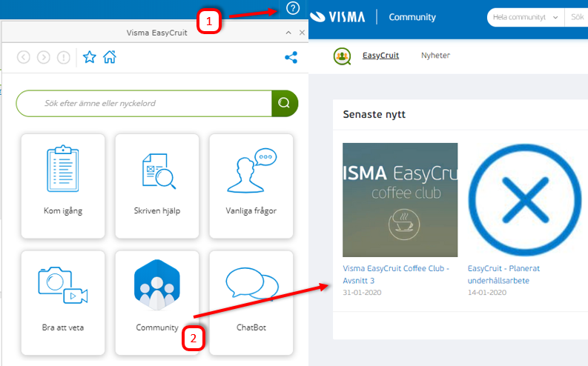
Task: Open the Bra att veta tile
Action: (x=63, y=303)
